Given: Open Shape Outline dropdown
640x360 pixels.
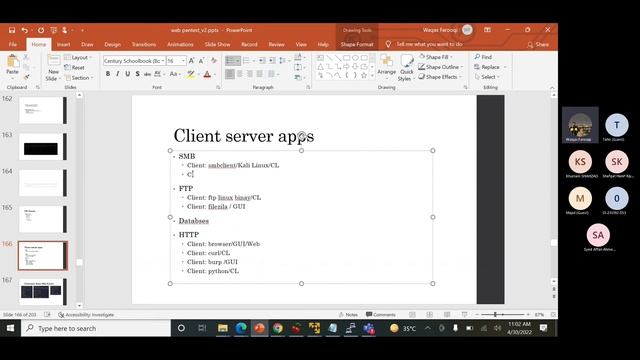Looking at the screenshot, I should tap(441, 67).
